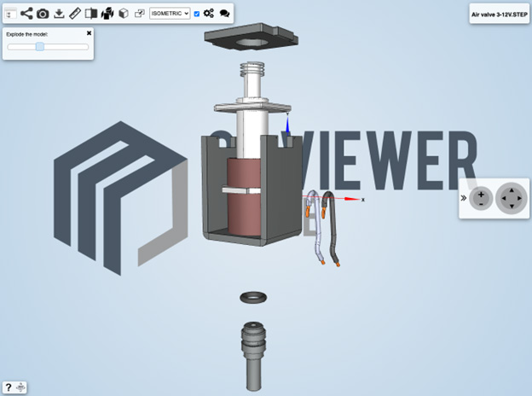Click the cube display style icon
This screenshot has width=532, height=396.
[x=124, y=14]
